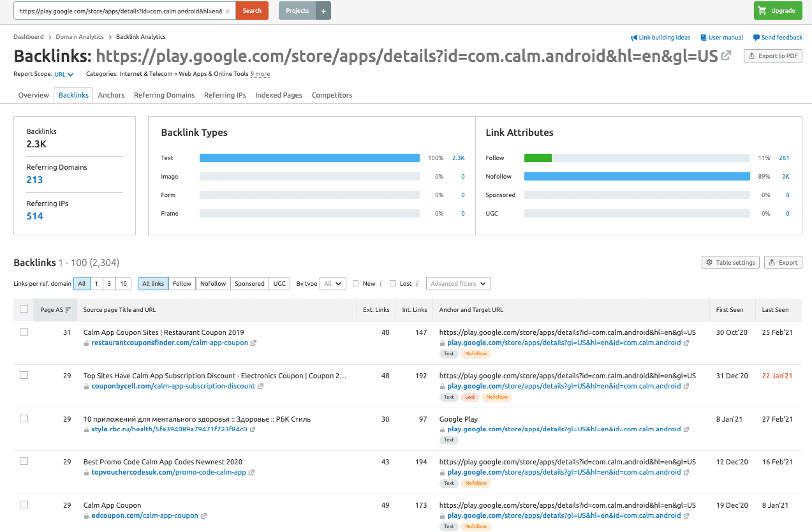The width and height of the screenshot is (812, 532).
Task: Select the style.rbc.ru row checkbox
Action: (x=24, y=418)
